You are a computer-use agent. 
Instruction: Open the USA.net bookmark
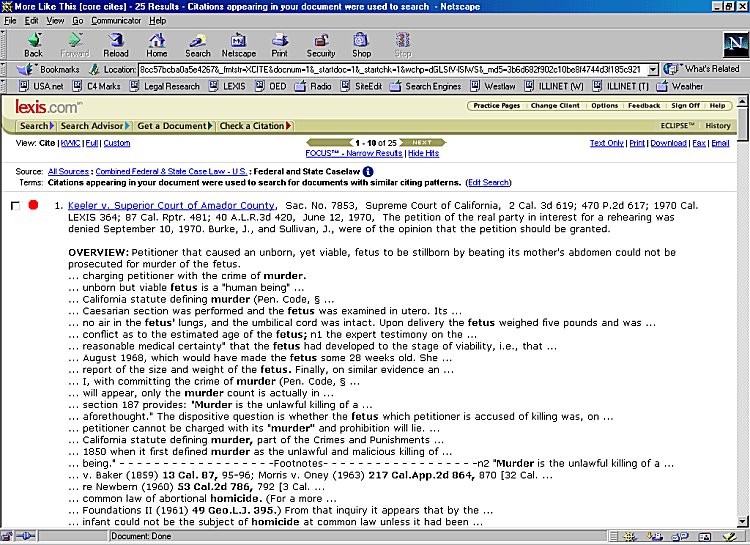tap(41, 86)
